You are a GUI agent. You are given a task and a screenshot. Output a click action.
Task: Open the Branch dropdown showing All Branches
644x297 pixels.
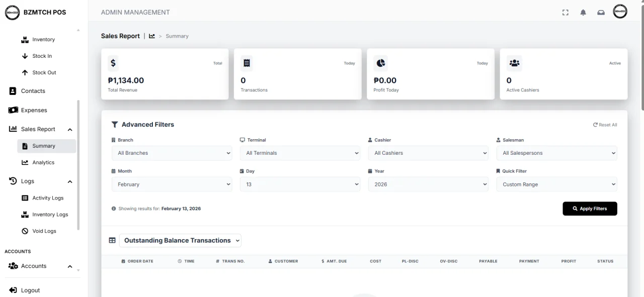click(x=172, y=153)
